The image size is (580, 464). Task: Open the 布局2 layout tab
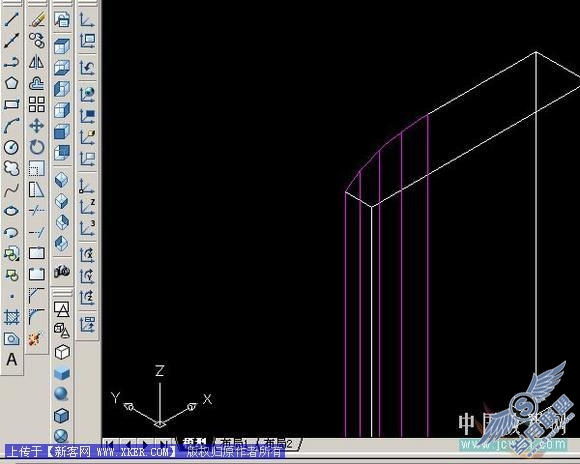tap(279, 443)
